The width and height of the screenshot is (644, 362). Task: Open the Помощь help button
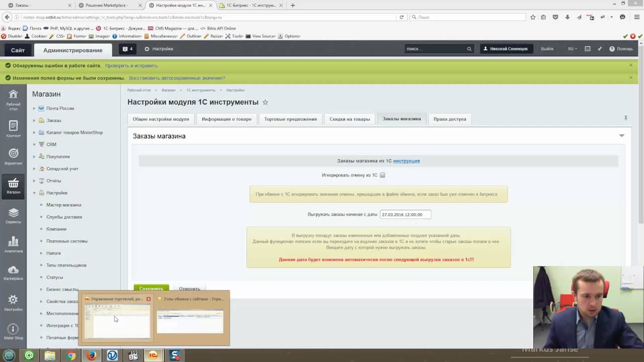[621, 49]
